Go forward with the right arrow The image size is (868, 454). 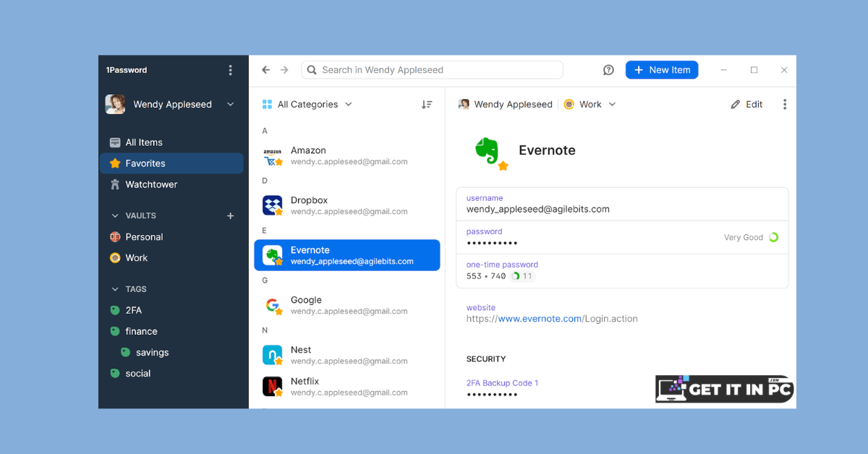click(x=284, y=70)
